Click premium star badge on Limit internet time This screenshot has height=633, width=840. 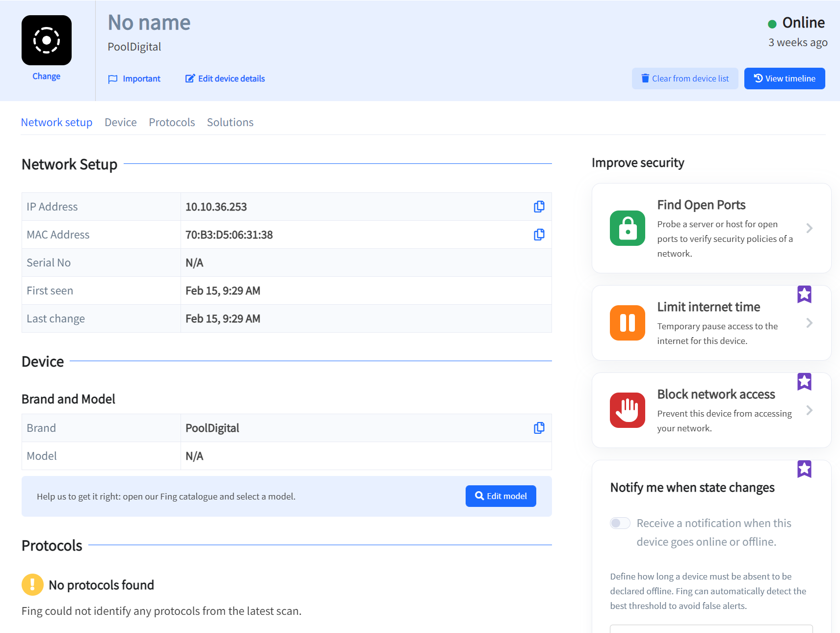(x=804, y=294)
